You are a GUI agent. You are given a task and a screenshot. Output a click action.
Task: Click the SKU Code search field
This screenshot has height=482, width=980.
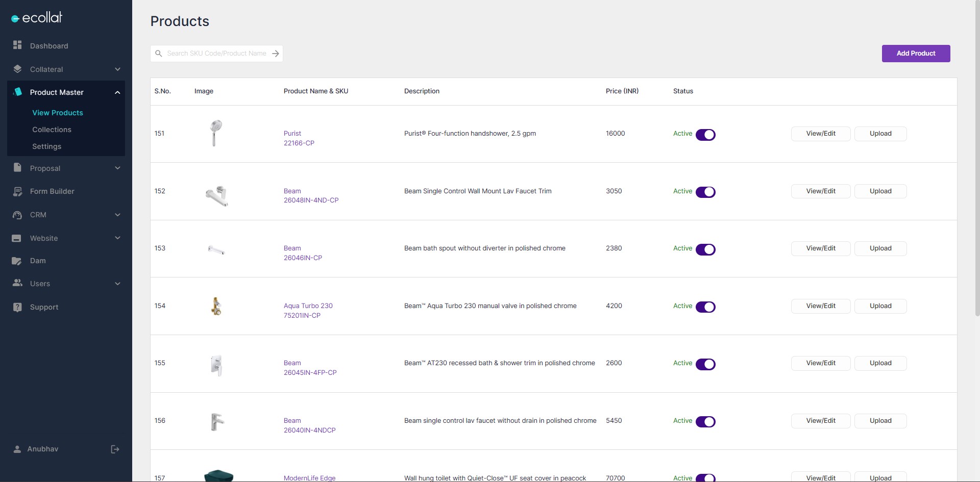tap(216, 54)
